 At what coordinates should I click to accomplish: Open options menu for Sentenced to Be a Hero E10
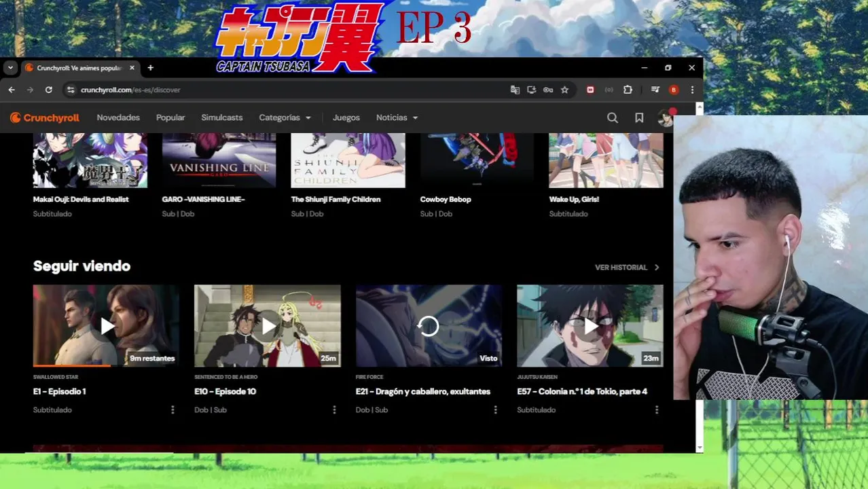coord(334,410)
